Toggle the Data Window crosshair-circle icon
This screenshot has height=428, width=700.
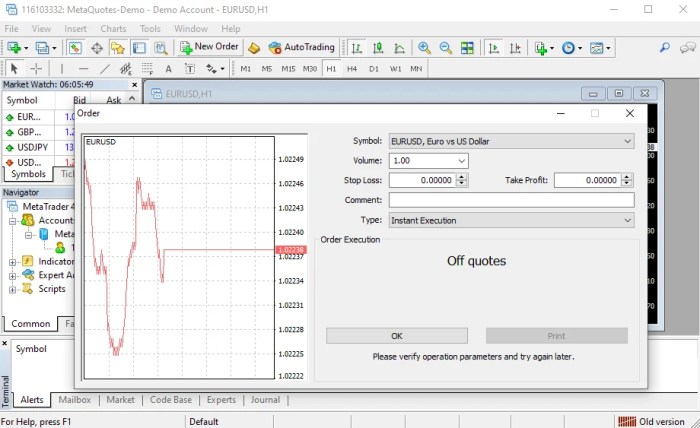click(x=97, y=48)
